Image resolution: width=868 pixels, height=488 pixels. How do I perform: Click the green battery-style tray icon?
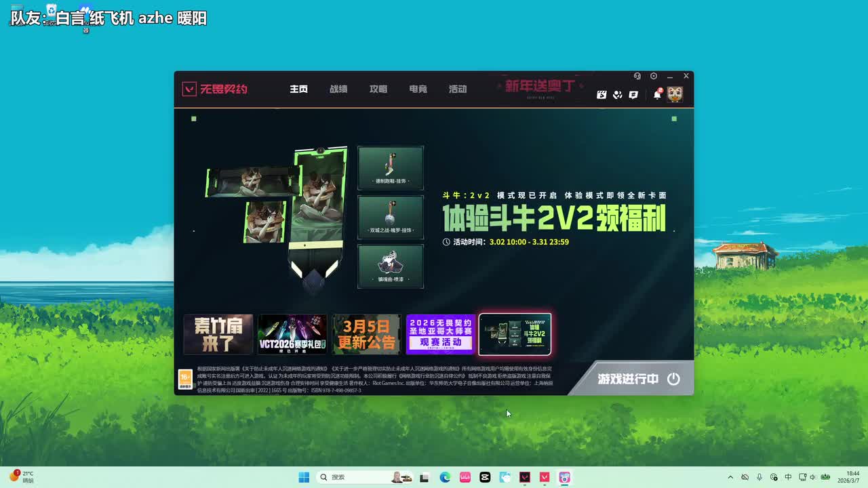(x=826, y=477)
